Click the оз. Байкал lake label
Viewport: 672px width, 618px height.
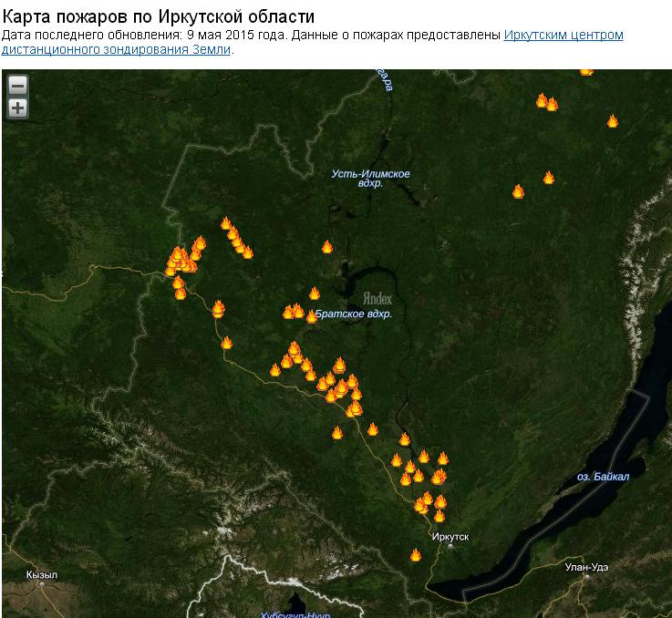tap(604, 477)
